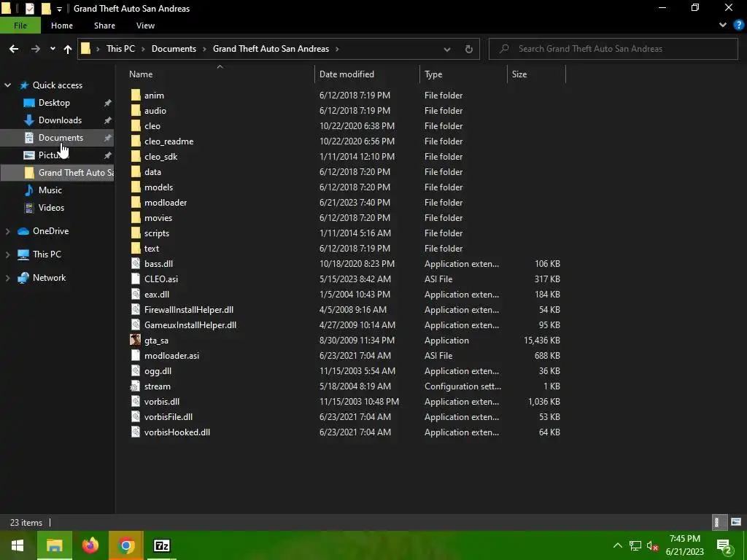Collapse the Quick access tree node

pyautogui.click(x=7, y=85)
